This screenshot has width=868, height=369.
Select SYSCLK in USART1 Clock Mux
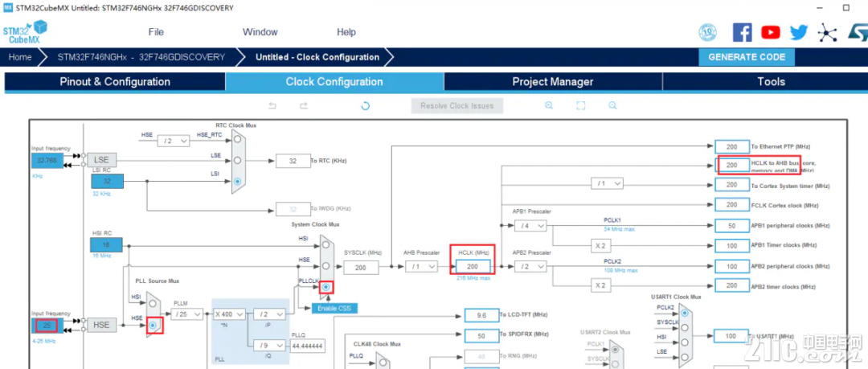[x=685, y=327]
